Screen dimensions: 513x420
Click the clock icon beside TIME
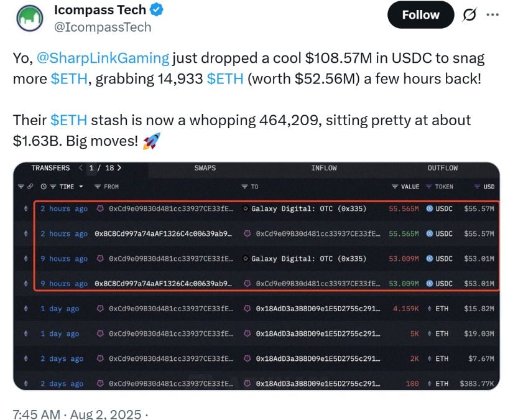tap(44, 187)
